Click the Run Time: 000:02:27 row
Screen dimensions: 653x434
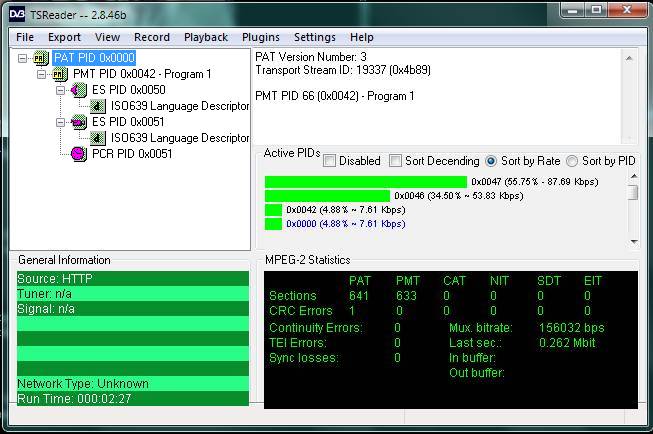pyautogui.click(x=133, y=398)
